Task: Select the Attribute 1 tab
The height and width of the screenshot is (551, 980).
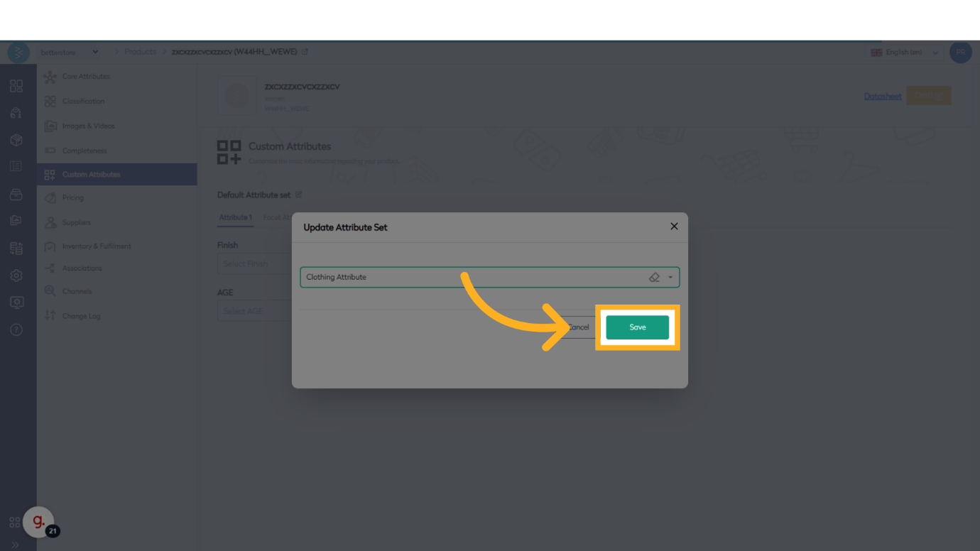Action: click(235, 217)
